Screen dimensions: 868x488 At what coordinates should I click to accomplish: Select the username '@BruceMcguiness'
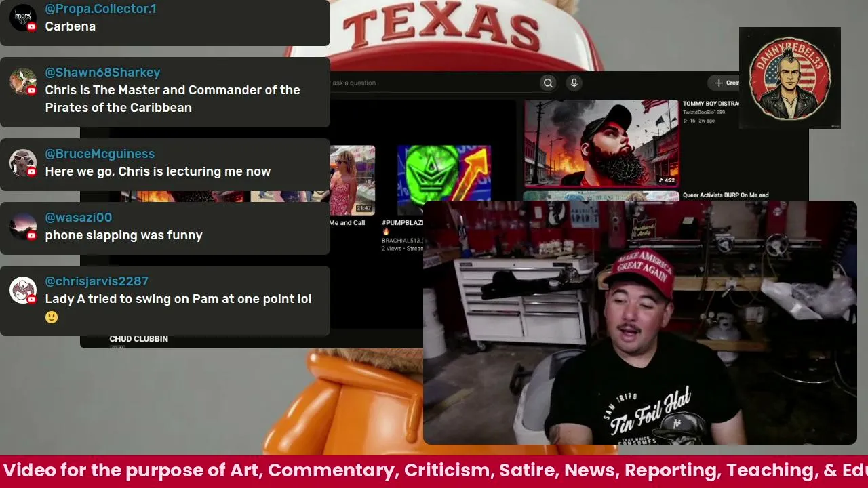(100, 154)
